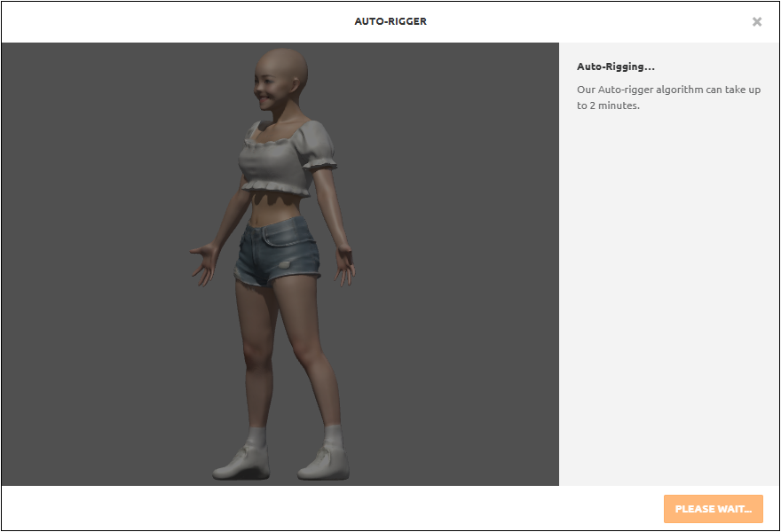This screenshot has height=532, width=781.
Task: Select the Auto-Rigging... heading
Action: click(x=615, y=66)
